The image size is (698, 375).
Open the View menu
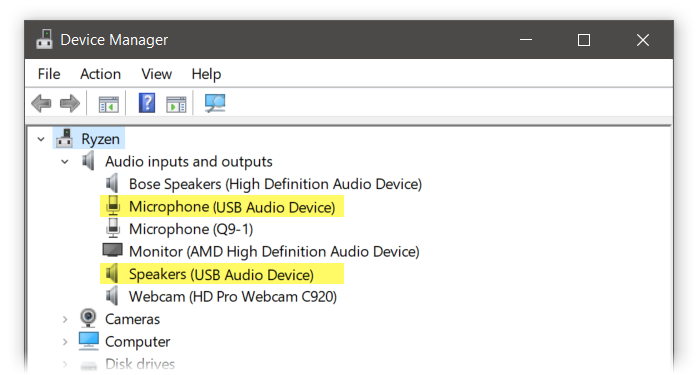[x=156, y=74]
